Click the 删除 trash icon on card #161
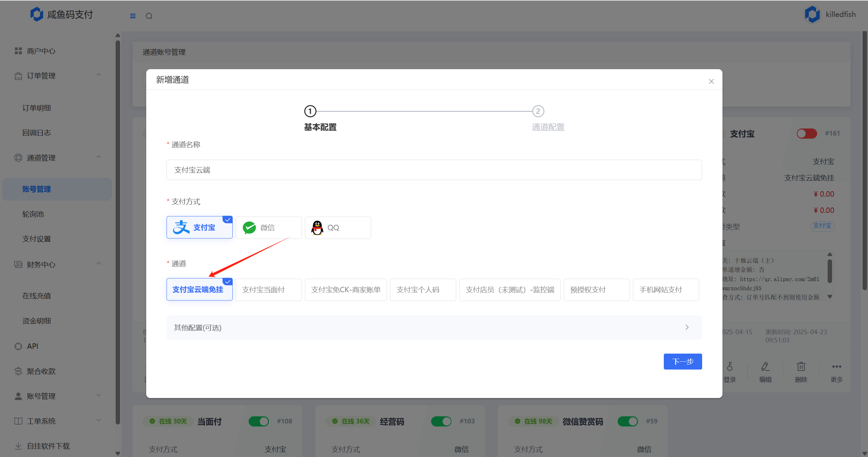868x457 pixels. (801, 366)
